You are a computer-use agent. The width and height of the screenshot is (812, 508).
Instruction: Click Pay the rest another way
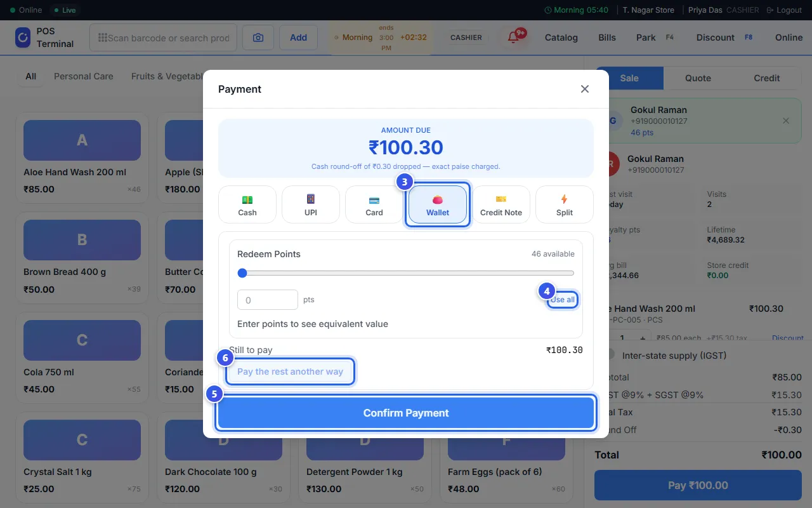click(290, 371)
